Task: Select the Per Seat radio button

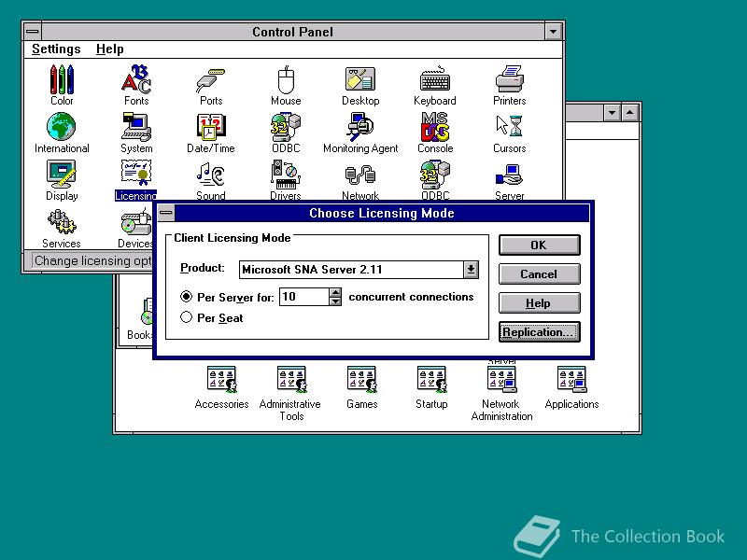Action: [186, 317]
